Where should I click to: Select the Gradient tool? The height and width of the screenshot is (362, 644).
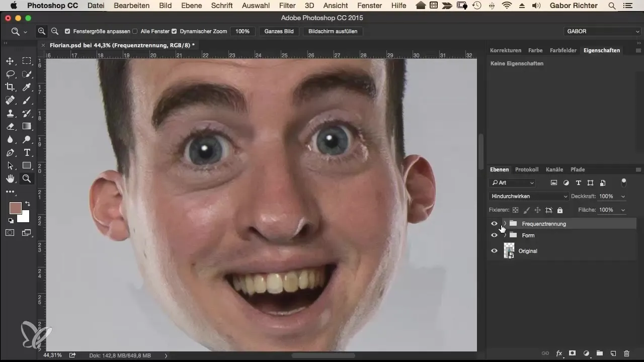click(27, 127)
